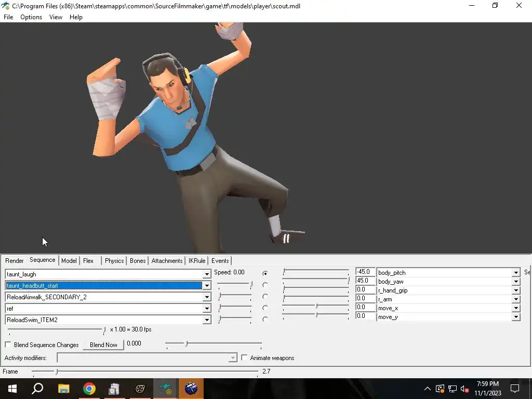
Task: Switch to the Model tab
Action: [x=69, y=261]
